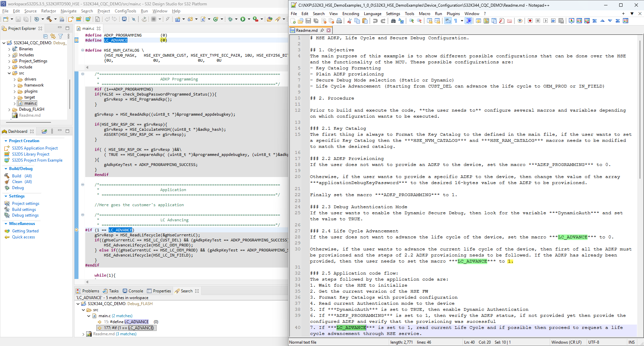Viewport: 644px width, 346px height.
Task: Click the Save icon in Notepad++ toolbar
Action: click(308, 21)
